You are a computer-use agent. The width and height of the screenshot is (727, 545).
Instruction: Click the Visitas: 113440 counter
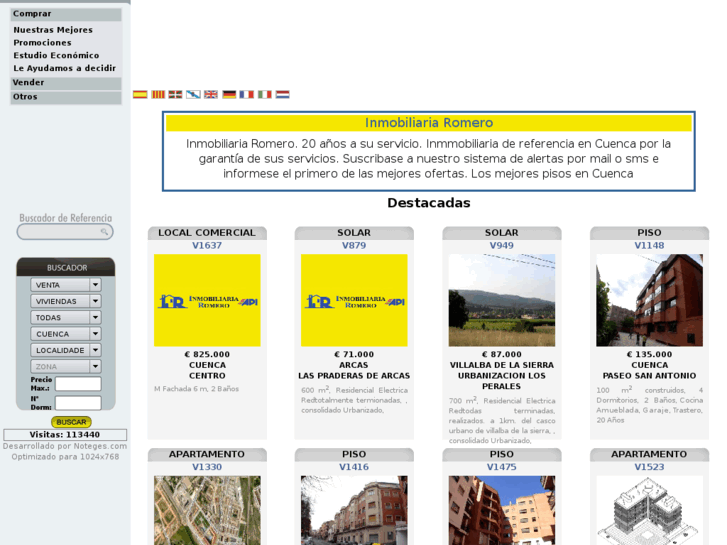coord(65,435)
